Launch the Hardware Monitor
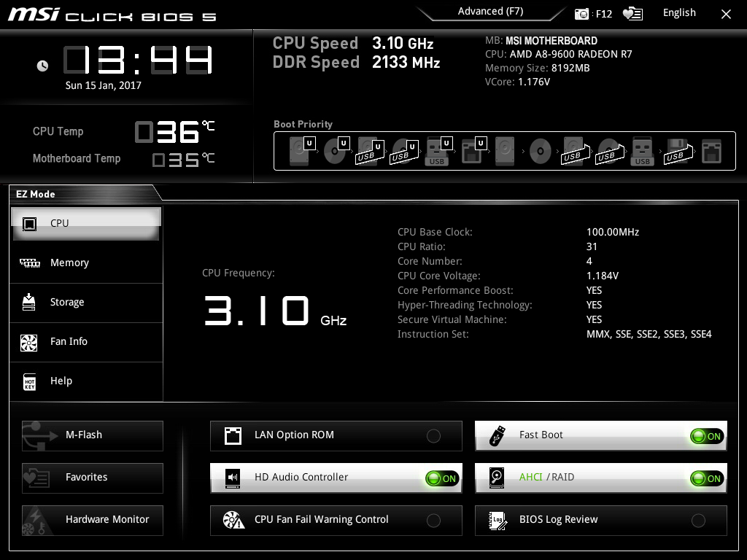 click(93, 520)
